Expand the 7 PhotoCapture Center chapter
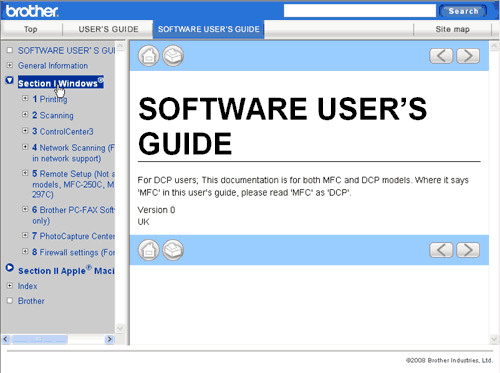 point(25,235)
